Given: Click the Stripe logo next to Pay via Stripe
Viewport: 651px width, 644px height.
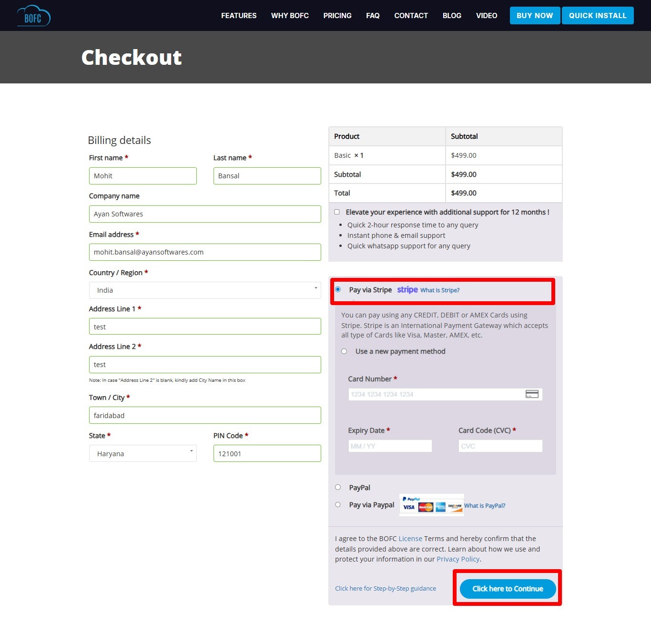Looking at the screenshot, I should [x=407, y=289].
